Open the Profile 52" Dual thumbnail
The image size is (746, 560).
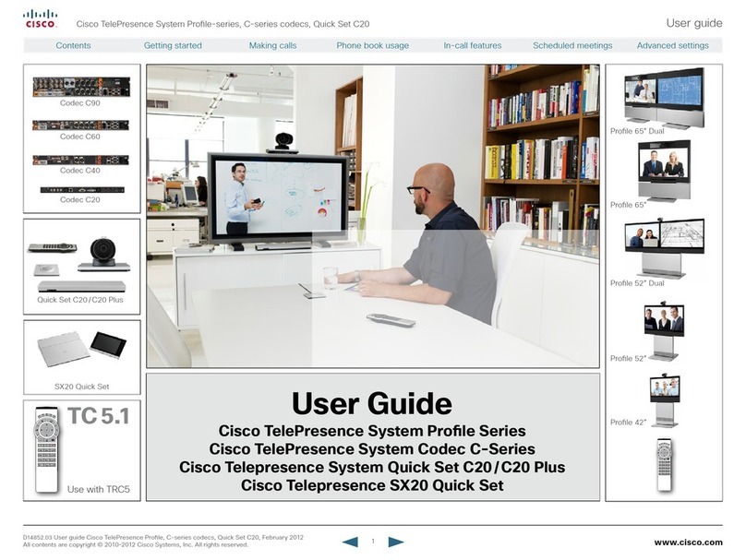[x=664, y=248]
